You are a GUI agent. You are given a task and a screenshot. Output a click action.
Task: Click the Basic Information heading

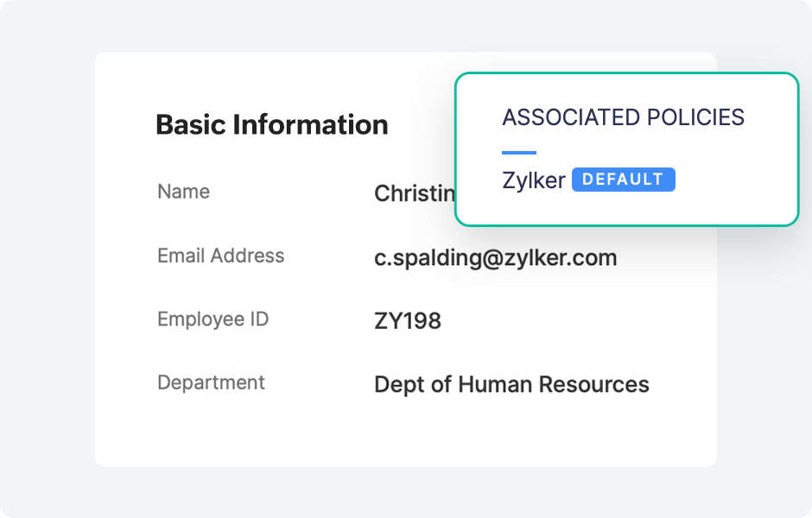271,125
